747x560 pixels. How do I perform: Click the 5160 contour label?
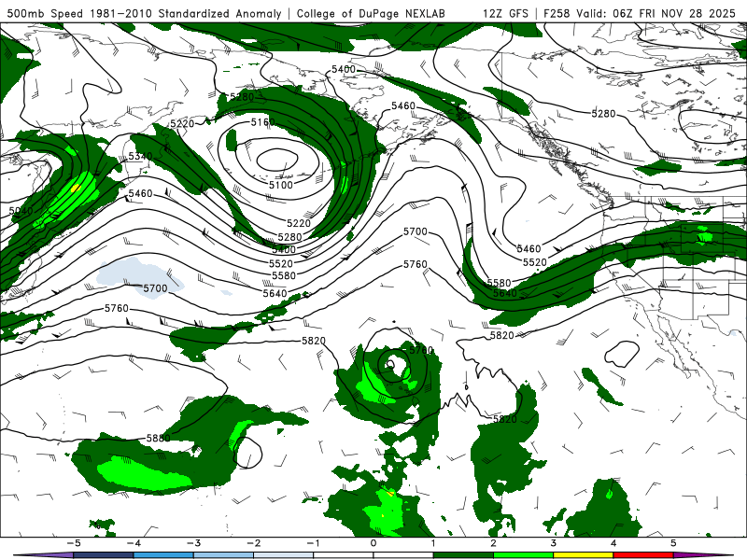[263, 122]
